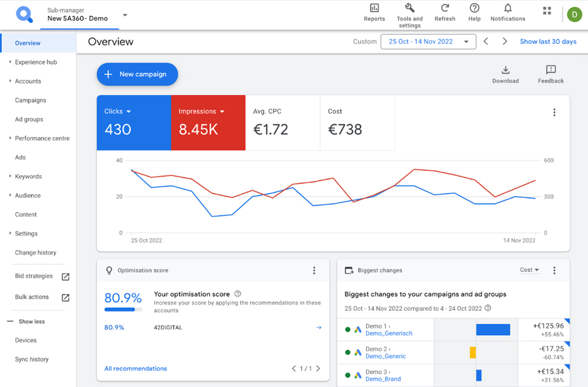Open the Notifications bell icon
This screenshot has height=387, width=588.
click(x=508, y=8)
